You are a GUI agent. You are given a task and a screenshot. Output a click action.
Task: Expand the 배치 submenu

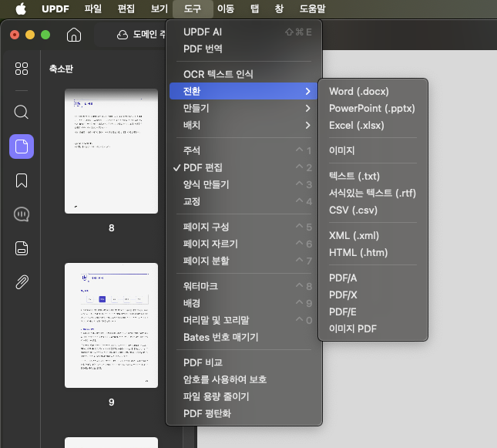[243, 126]
